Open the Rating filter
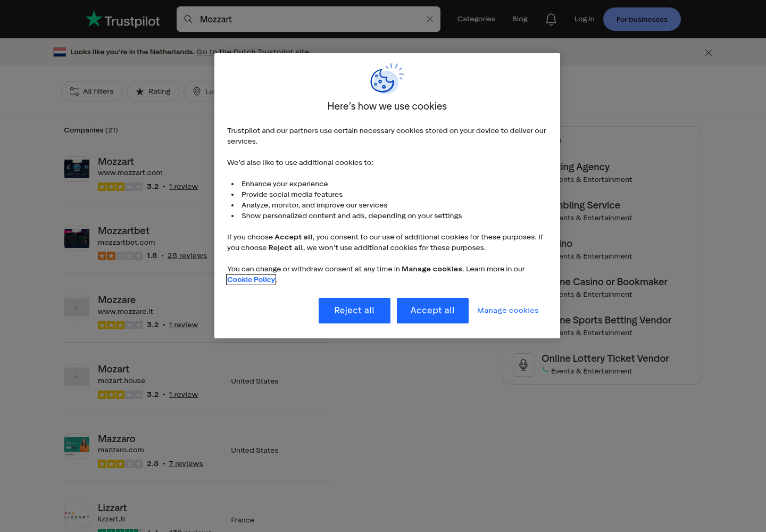This screenshot has width=766, height=532. coord(153,92)
